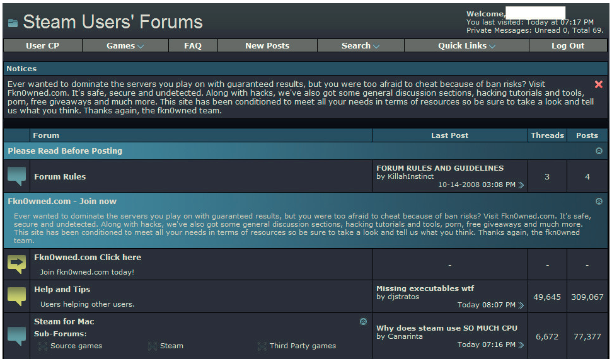Click the Posts column header
The image size is (612, 364).
[x=587, y=135]
